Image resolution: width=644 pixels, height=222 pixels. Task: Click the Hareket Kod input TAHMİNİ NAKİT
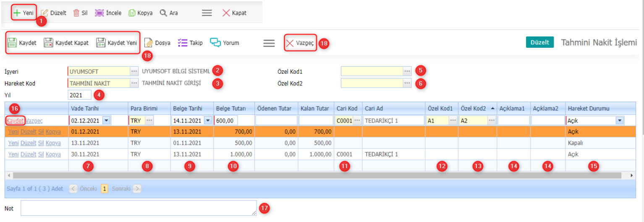(99, 83)
